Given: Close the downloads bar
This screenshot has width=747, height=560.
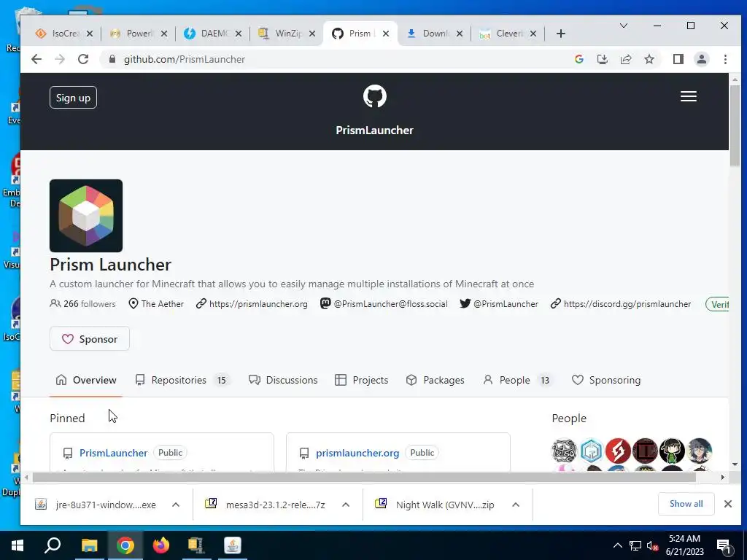Looking at the screenshot, I should point(727,504).
